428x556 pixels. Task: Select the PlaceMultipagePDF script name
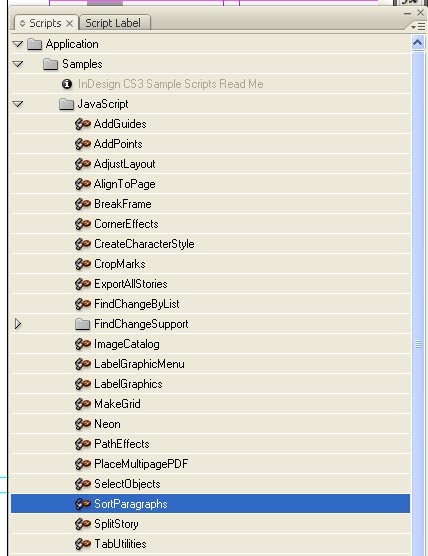coord(141,464)
